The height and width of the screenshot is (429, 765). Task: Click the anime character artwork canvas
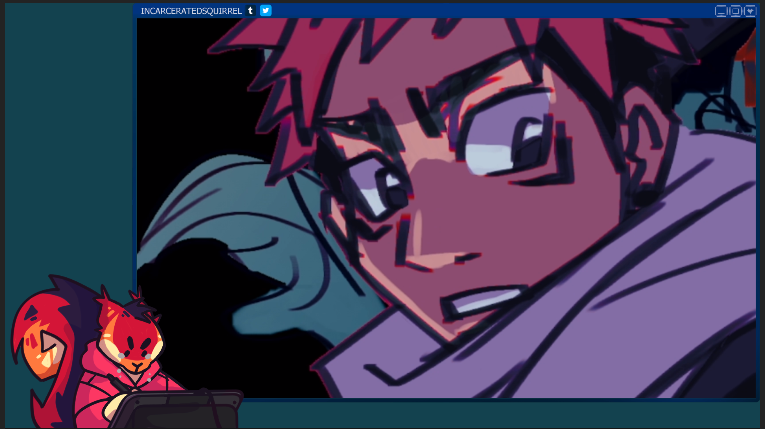[x=446, y=208]
